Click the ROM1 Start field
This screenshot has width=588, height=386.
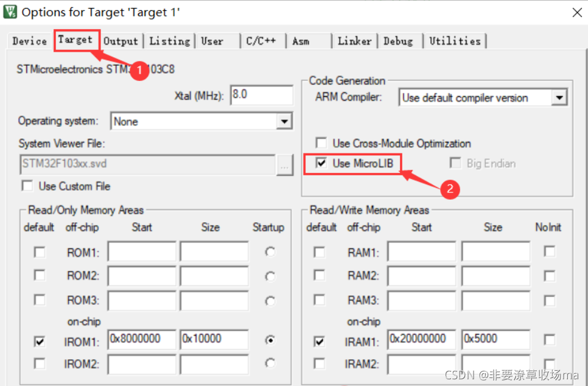(x=142, y=251)
